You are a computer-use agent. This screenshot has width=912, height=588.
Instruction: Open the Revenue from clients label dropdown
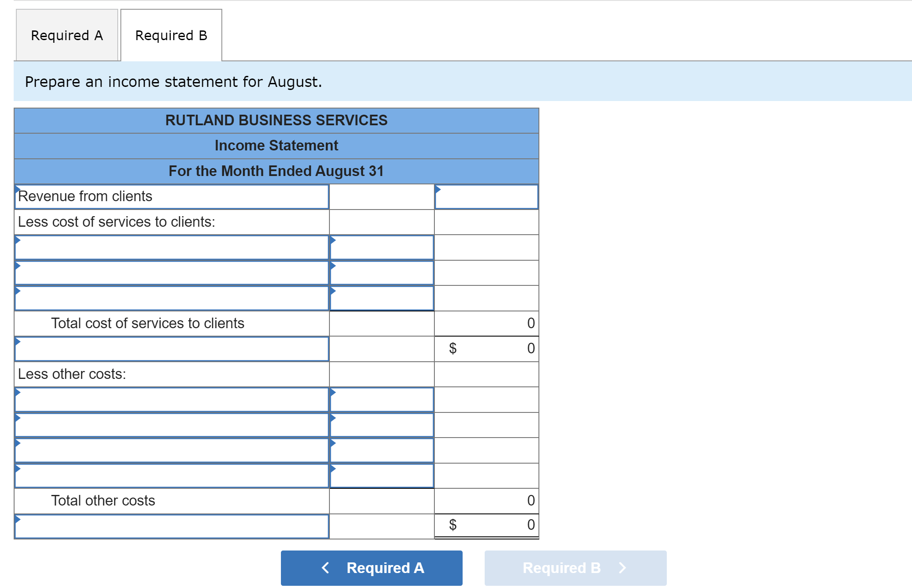pos(172,196)
